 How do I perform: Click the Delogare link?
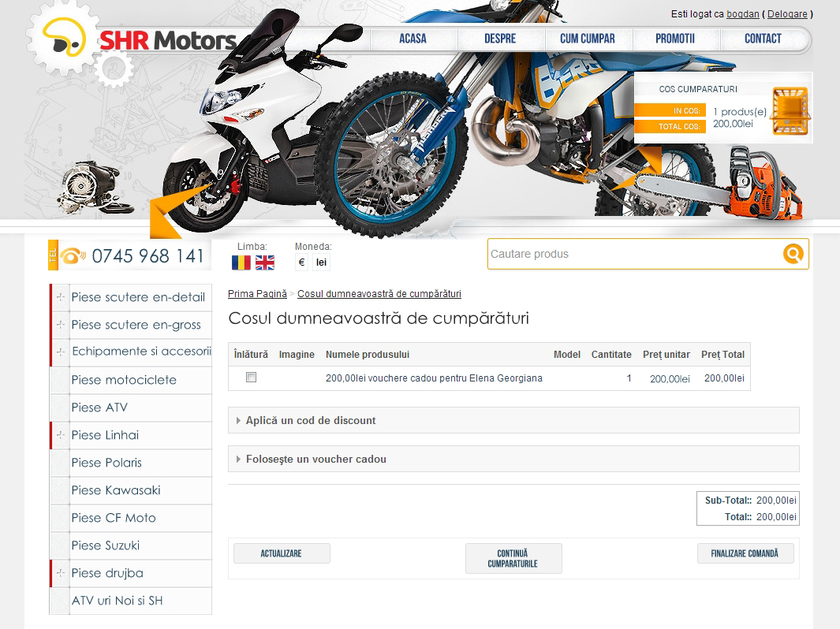786,13
